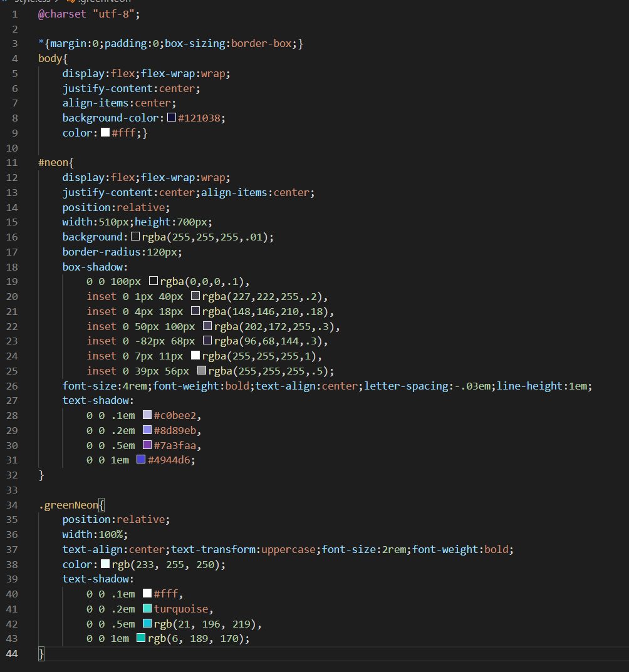Click the #8d89eb color swatch
Image resolution: width=629 pixels, height=672 pixels.
tap(147, 430)
